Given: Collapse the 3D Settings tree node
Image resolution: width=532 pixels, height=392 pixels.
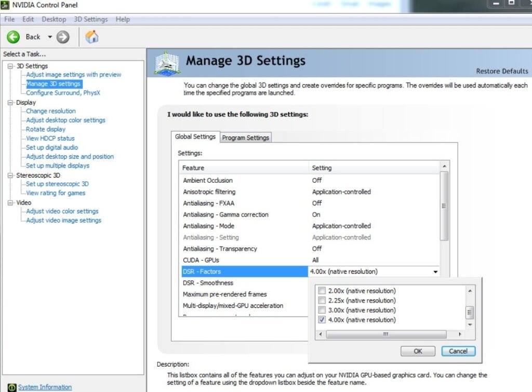Looking at the screenshot, I should pyautogui.click(x=10, y=66).
